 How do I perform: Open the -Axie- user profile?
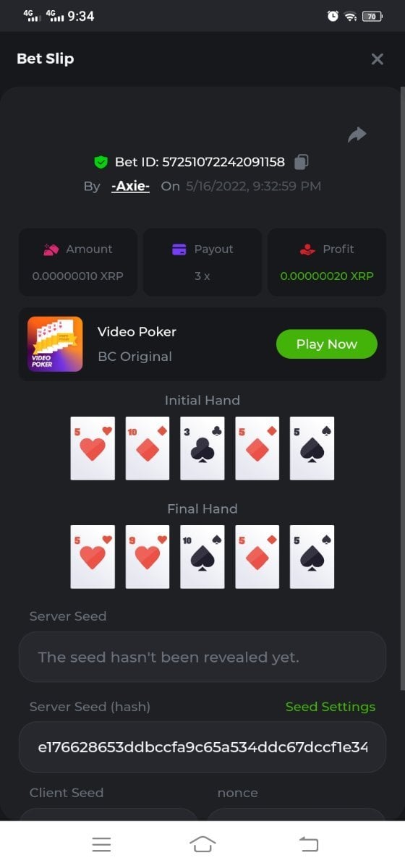point(130,186)
